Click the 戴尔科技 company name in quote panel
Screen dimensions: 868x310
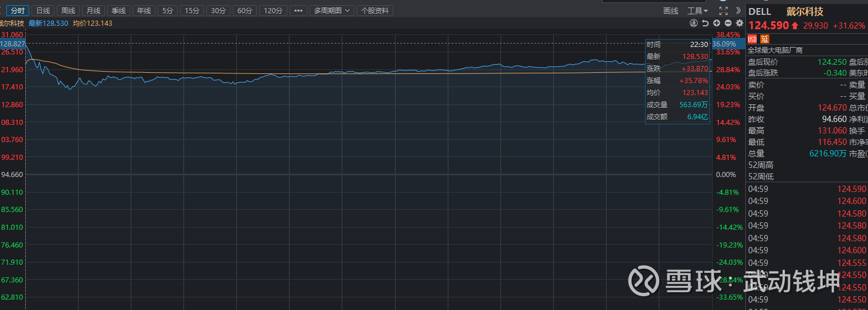pos(804,11)
